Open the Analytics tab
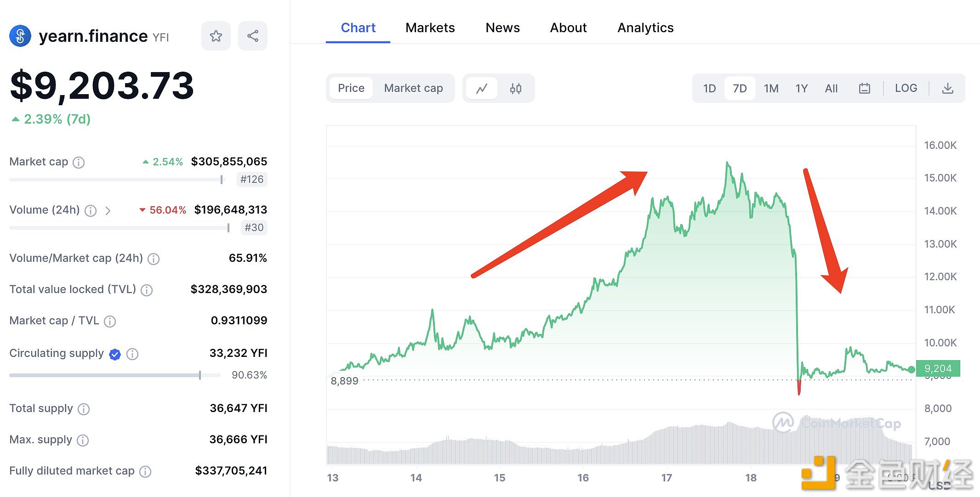This screenshot has height=497, width=980. [x=645, y=28]
